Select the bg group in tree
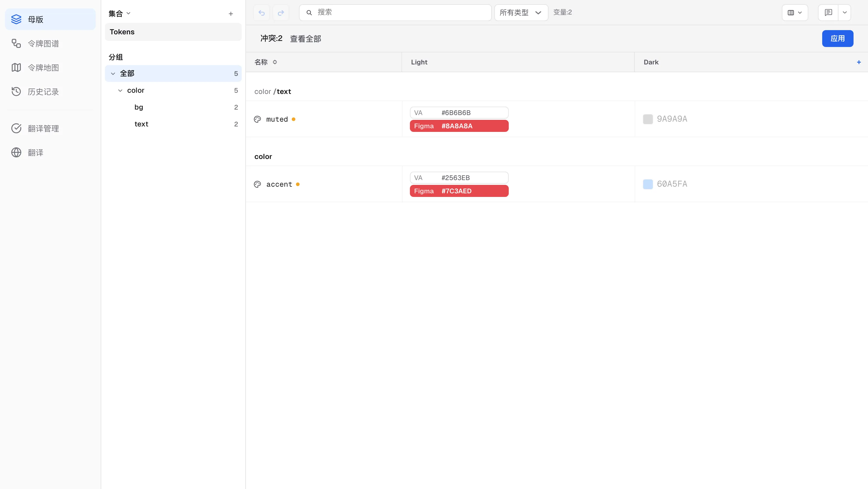This screenshot has width=868, height=489. pyautogui.click(x=173, y=107)
